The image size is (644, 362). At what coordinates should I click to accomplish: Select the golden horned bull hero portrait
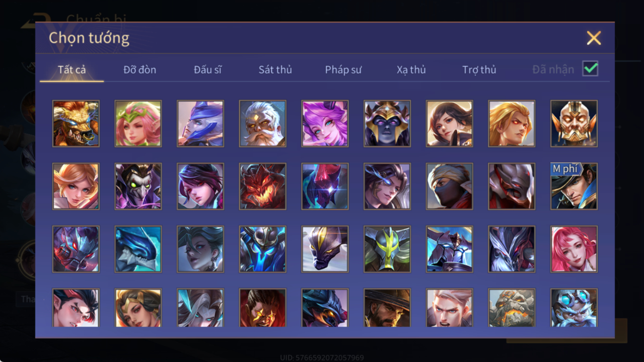click(x=76, y=124)
